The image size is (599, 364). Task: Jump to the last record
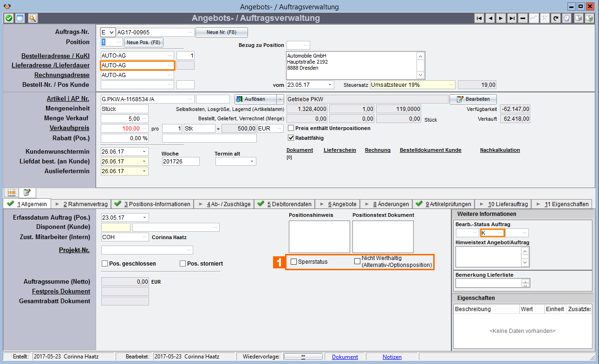(x=512, y=18)
